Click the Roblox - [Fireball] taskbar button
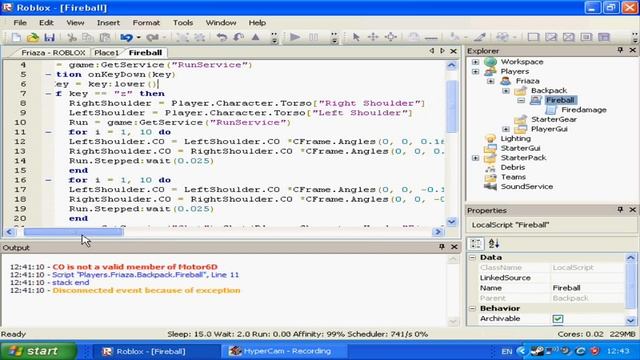The width and height of the screenshot is (640, 360). click(x=156, y=351)
